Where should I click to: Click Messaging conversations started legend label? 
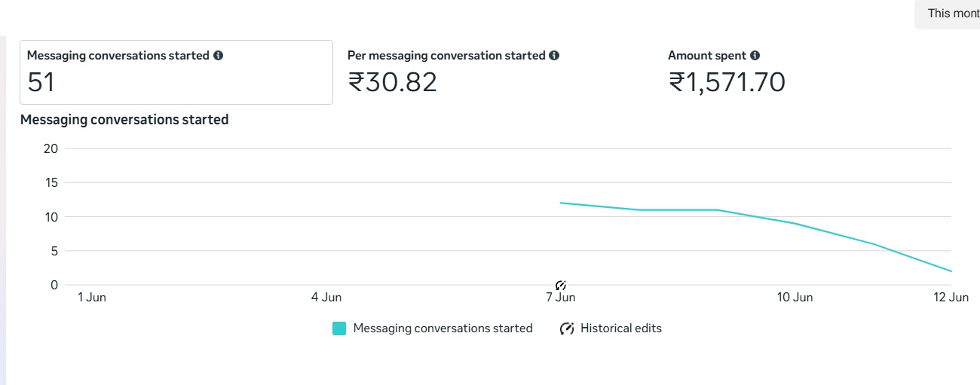click(x=443, y=328)
